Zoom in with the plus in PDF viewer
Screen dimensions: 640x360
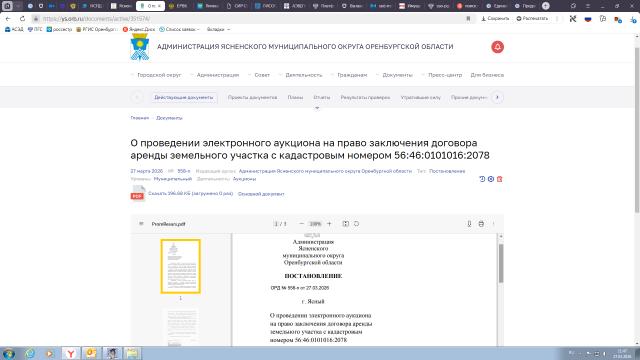pyautogui.click(x=329, y=224)
